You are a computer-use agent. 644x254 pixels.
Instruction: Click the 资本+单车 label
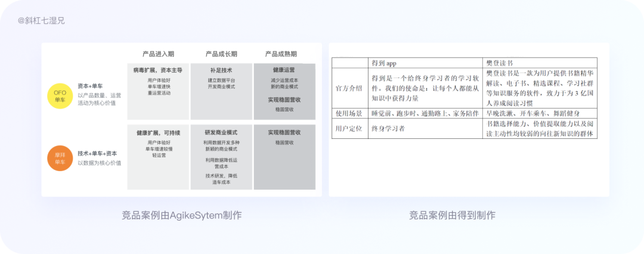[x=91, y=86]
